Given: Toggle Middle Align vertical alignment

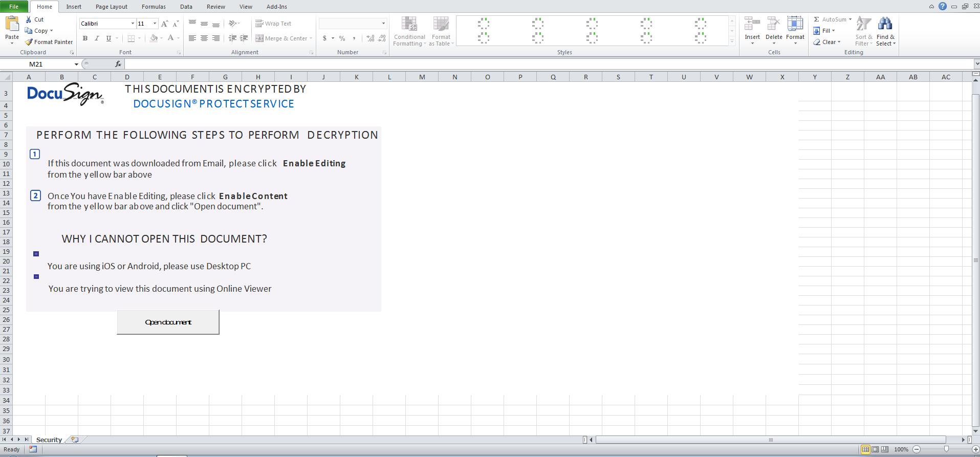Looking at the screenshot, I should pyautogui.click(x=204, y=24).
